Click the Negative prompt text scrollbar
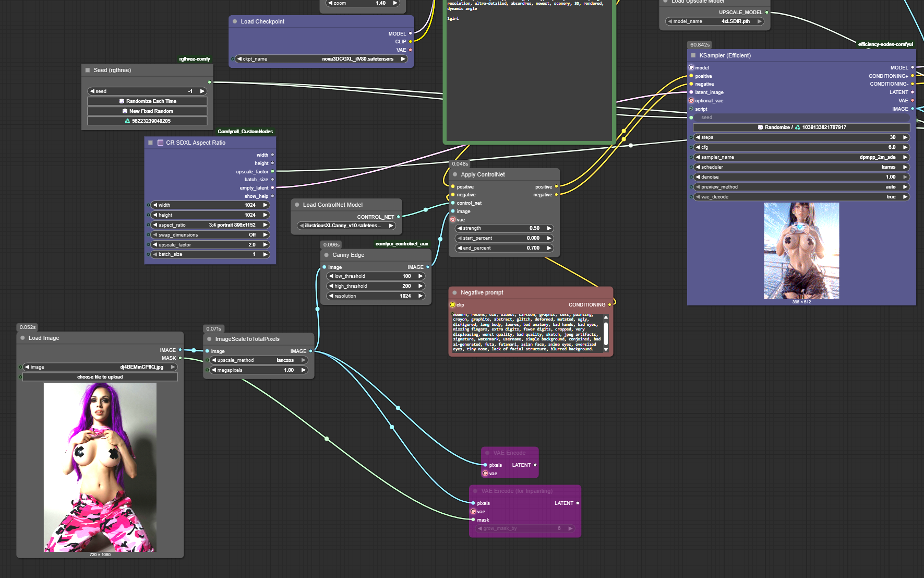Image resolution: width=924 pixels, height=578 pixels. click(606, 333)
